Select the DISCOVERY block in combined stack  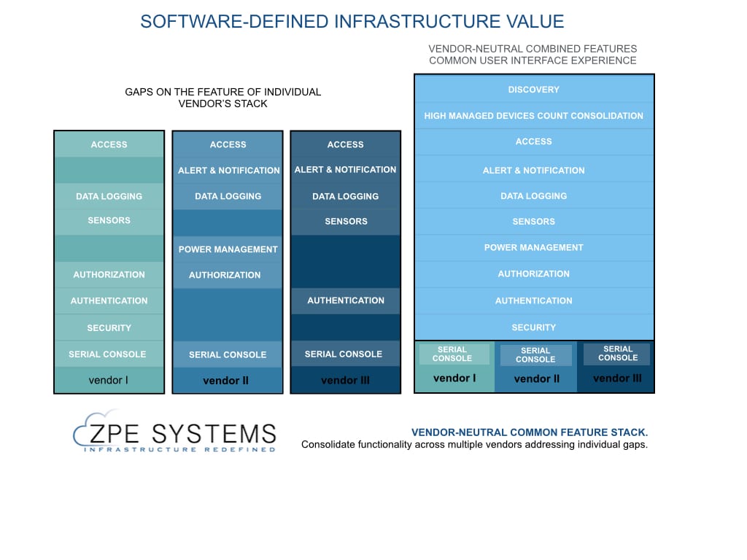(x=533, y=90)
